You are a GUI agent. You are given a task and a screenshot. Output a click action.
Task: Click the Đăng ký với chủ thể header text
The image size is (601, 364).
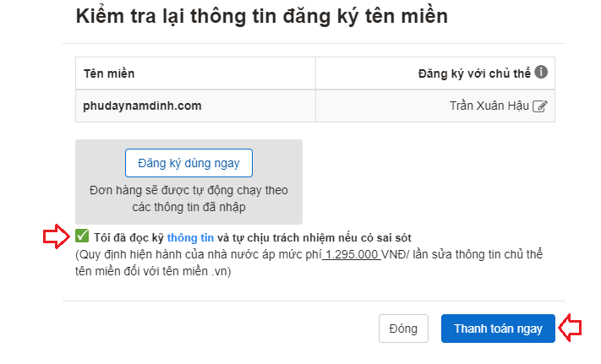coord(474,73)
